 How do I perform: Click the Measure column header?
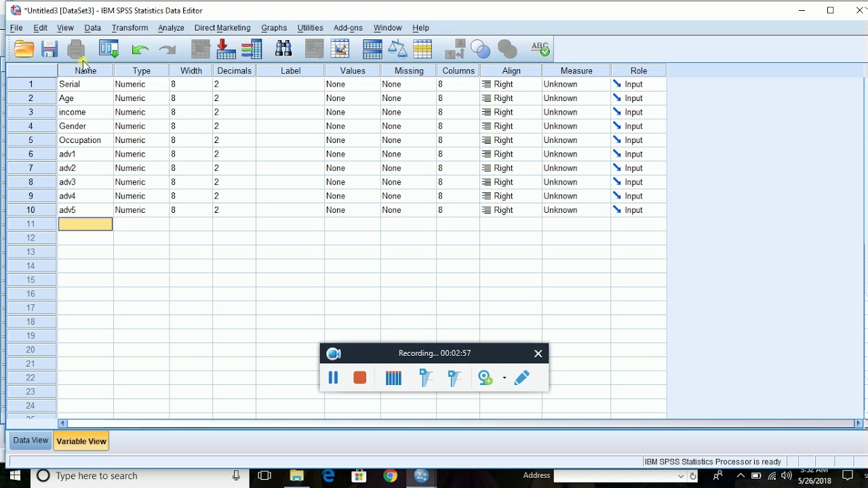[576, 70]
